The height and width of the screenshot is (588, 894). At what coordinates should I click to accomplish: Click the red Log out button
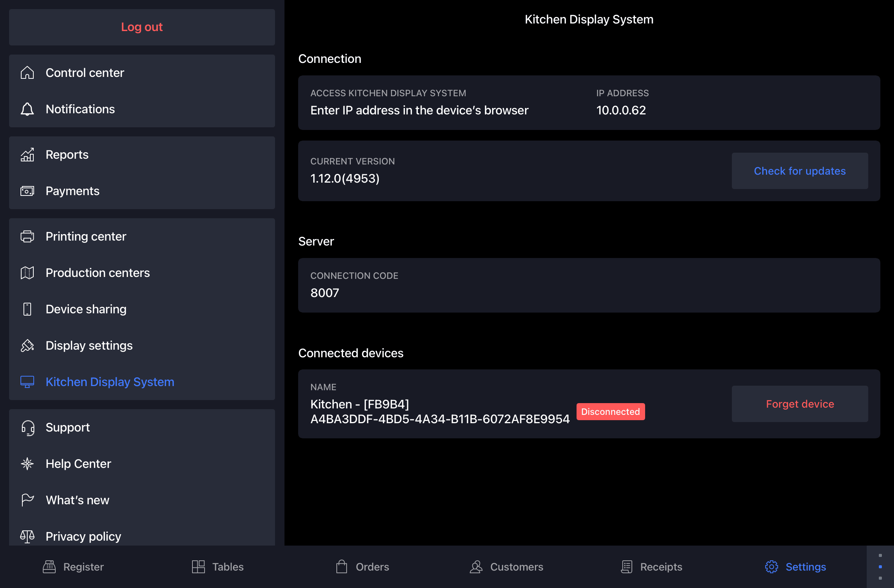tap(142, 27)
